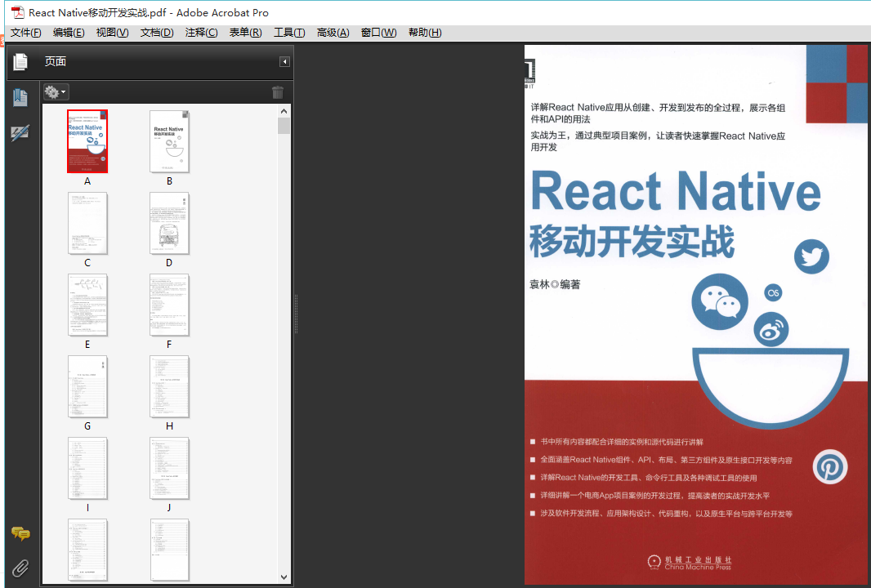Click the thumbnails scrollbar handle
This screenshot has height=588, width=871.
tap(284, 126)
